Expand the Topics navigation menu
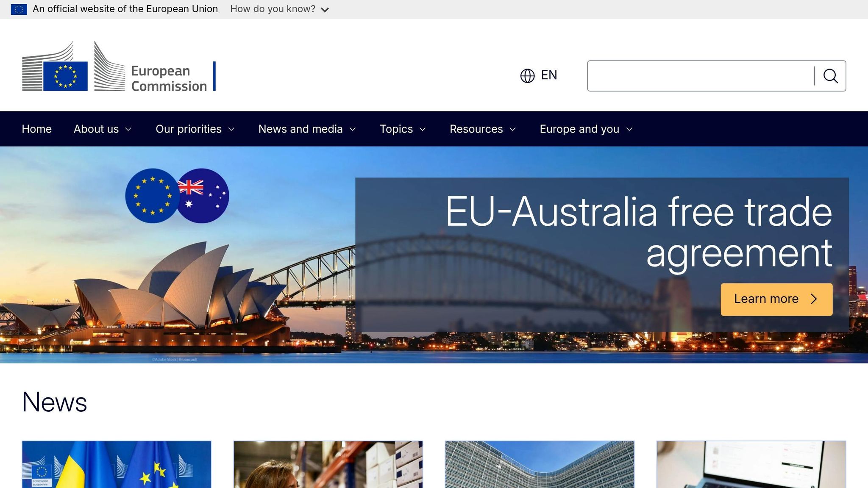This screenshot has height=488, width=868. pos(402,129)
